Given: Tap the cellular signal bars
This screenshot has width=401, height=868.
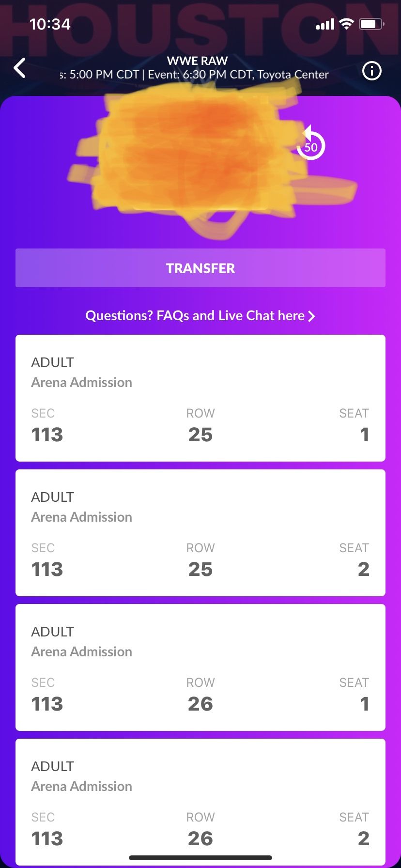Looking at the screenshot, I should [325, 24].
